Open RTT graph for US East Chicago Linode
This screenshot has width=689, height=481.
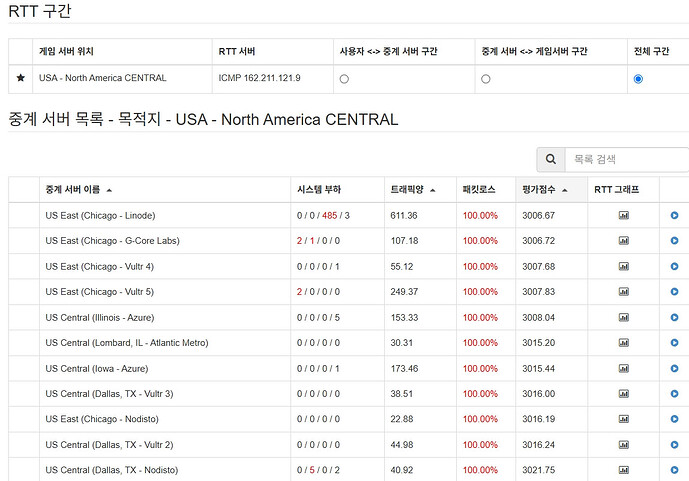(x=624, y=215)
